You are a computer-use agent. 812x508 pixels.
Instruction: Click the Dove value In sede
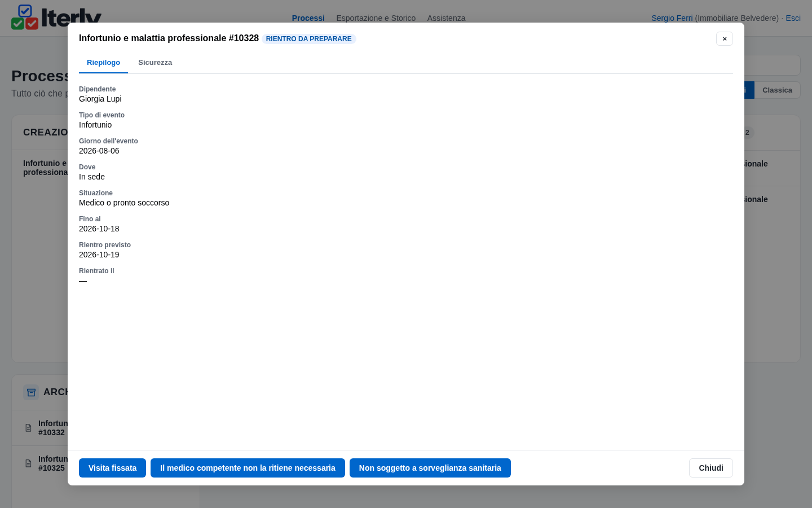92,177
